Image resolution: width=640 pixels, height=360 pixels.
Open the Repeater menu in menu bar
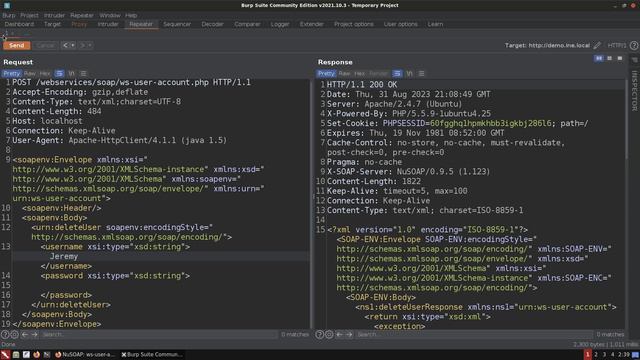82,15
